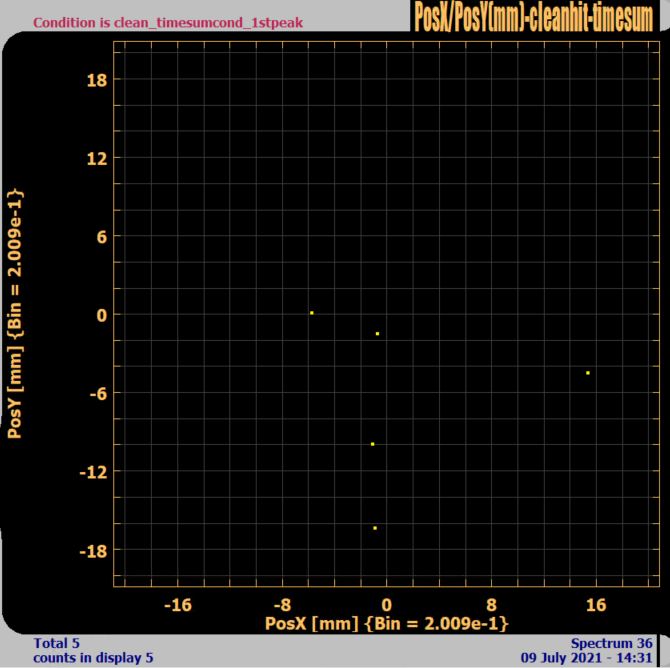Click the data point near PosX 16

tap(588, 373)
